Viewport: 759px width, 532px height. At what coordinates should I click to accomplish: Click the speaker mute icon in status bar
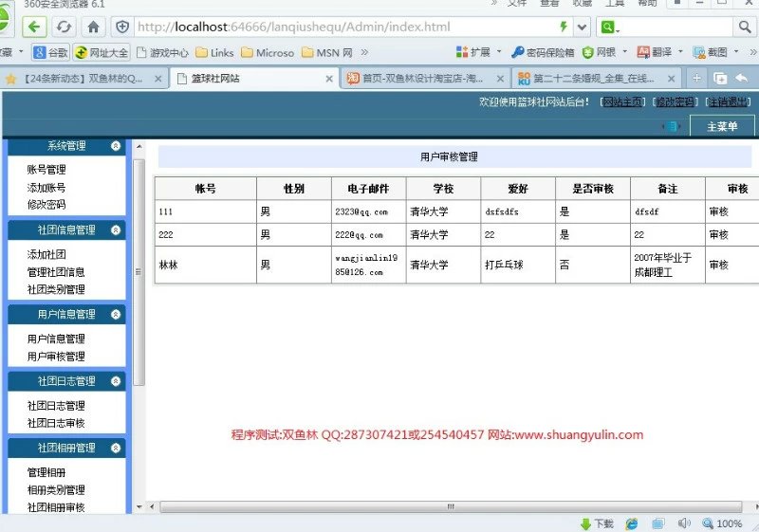coord(683,523)
